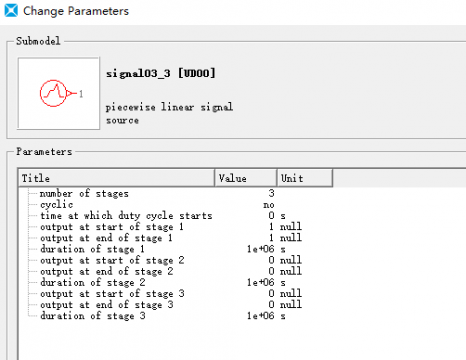Click the signal03_3 [UD00] submodel name
This screenshot has height=360, width=466.
161,73
